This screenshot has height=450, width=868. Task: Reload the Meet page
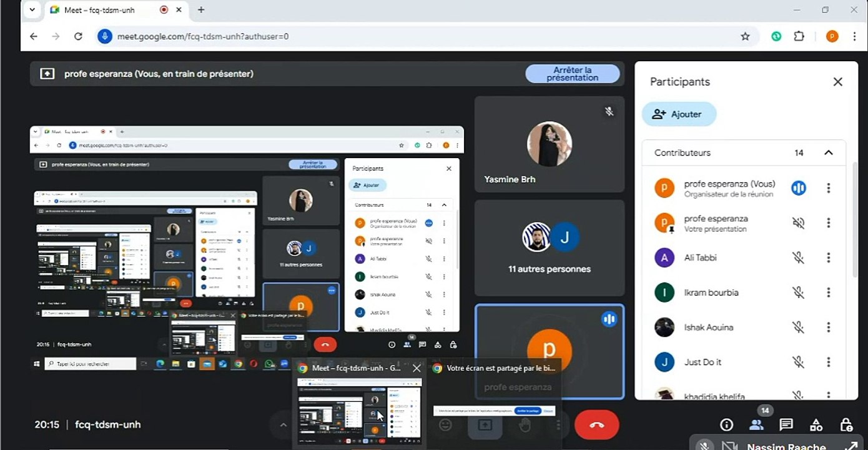click(x=78, y=36)
